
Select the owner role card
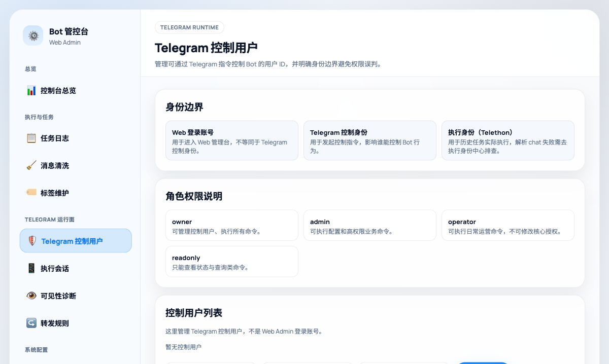pyautogui.click(x=232, y=225)
